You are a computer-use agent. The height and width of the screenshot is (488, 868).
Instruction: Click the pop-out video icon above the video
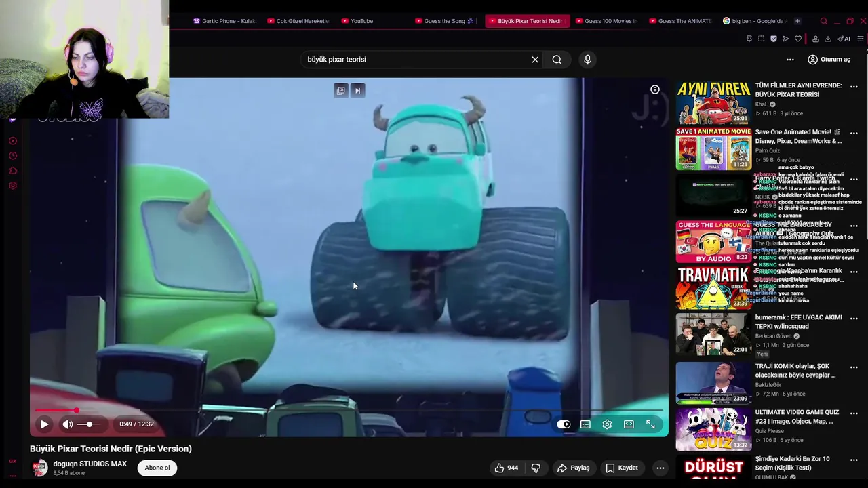point(340,90)
